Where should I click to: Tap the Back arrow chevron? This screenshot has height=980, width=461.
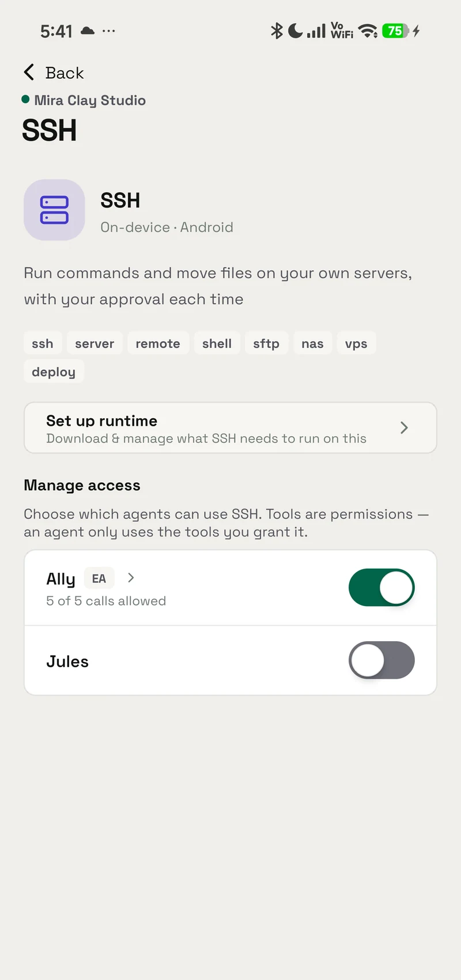(x=29, y=72)
